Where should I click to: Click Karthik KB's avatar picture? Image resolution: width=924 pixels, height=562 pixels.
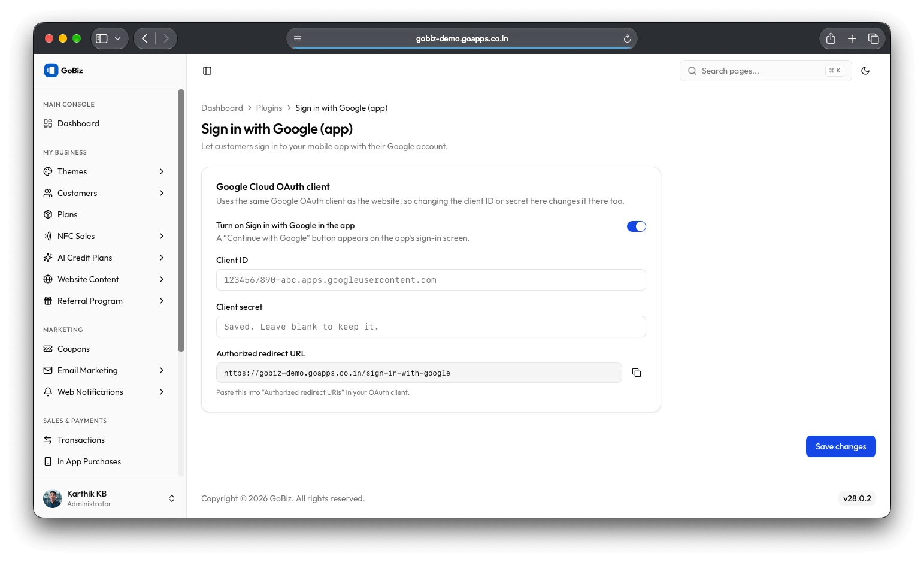53,498
